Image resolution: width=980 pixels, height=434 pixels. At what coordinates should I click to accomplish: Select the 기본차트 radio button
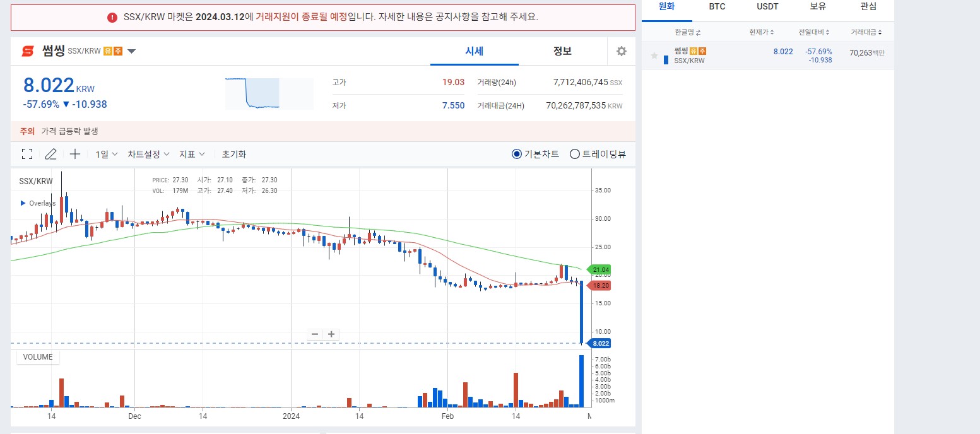(x=517, y=153)
